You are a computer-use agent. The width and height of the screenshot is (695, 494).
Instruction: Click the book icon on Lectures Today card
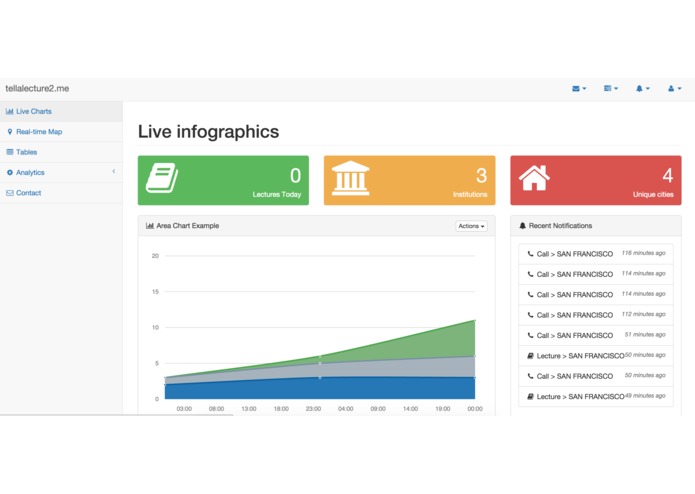(x=162, y=178)
